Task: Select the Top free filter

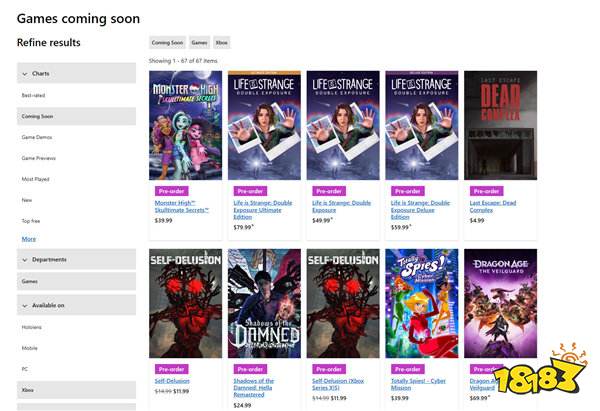Action: click(x=31, y=221)
